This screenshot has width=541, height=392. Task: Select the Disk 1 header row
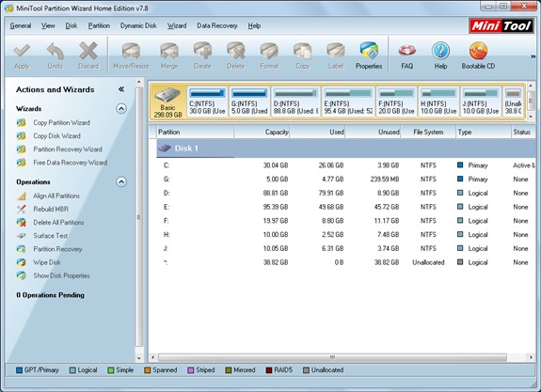coord(346,149)
